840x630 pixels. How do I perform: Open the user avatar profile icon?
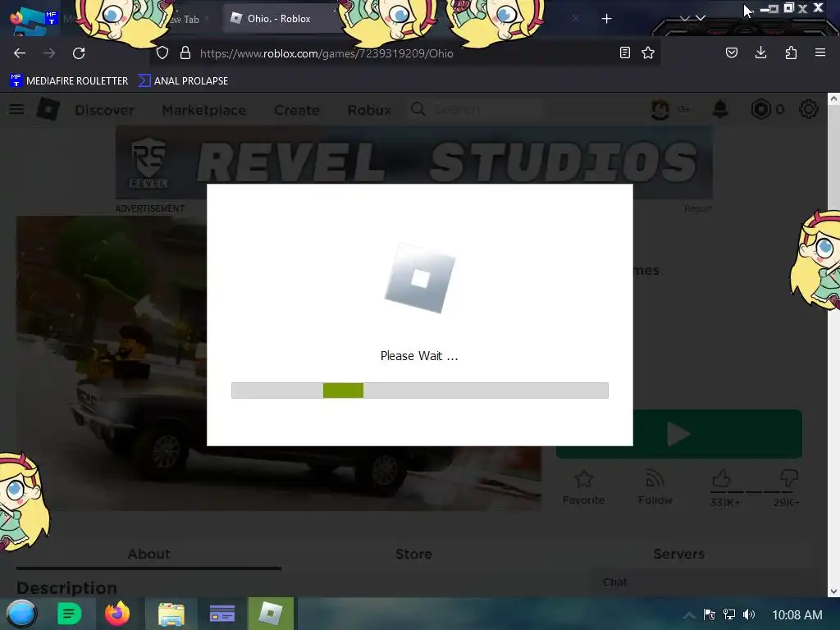(660, 109)
